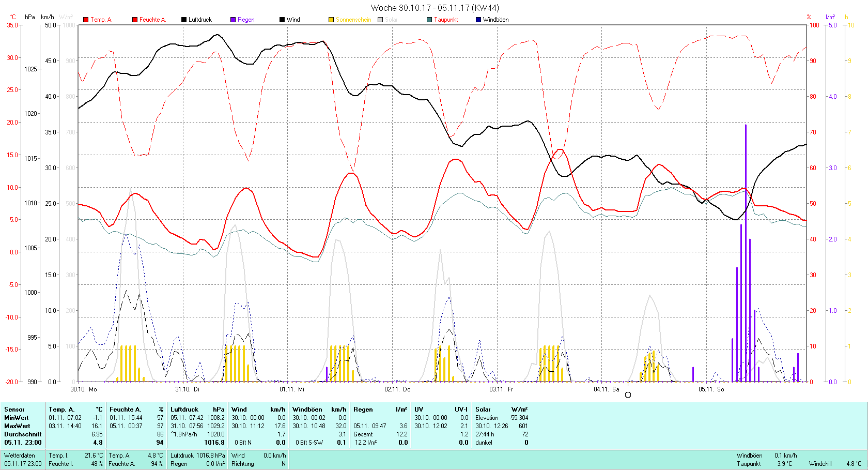Select the Feuchte A. legend label
This screenshot has height=470, width=868.
(x=152, y=20)
